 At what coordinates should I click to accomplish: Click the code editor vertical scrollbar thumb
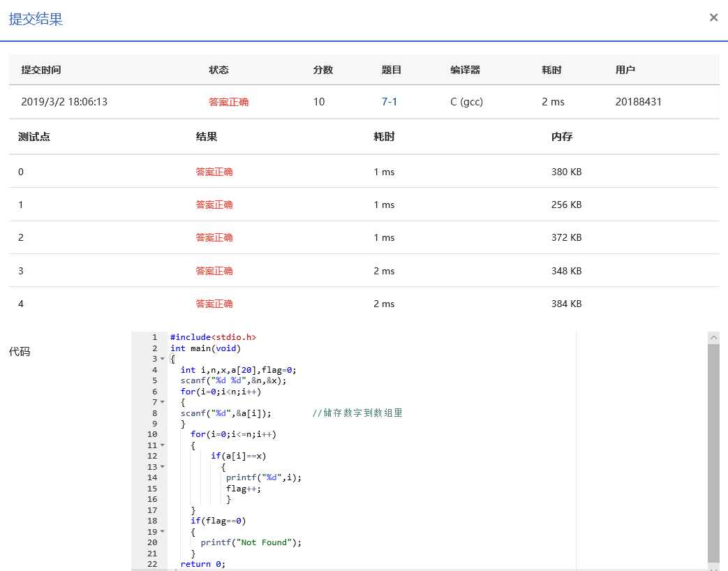point(713,452)
